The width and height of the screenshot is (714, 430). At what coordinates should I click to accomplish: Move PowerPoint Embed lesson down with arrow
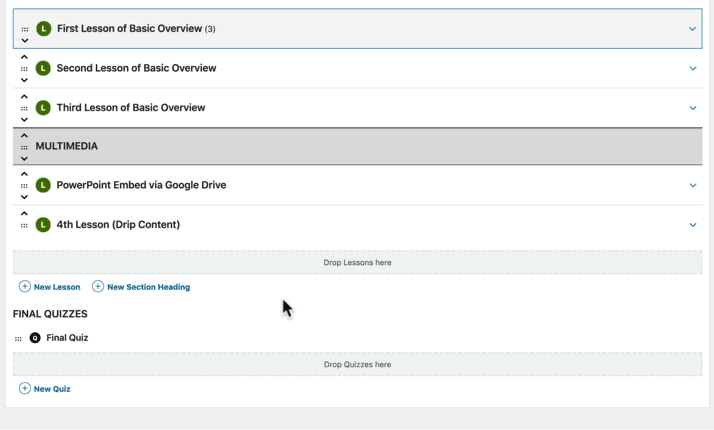click(24, 197)
